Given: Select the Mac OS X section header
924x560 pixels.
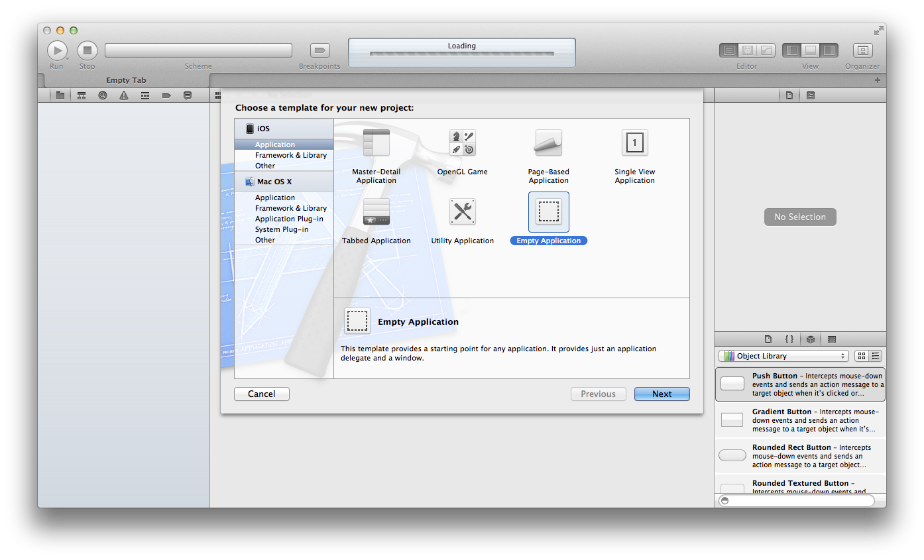Looking at the screenshot, I should pos(284,182).
